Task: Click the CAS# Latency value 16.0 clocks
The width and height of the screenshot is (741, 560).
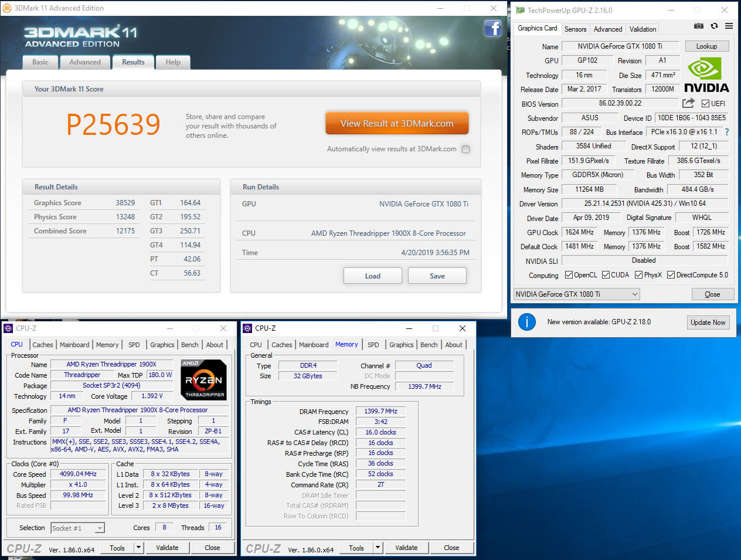Action: 380,432
